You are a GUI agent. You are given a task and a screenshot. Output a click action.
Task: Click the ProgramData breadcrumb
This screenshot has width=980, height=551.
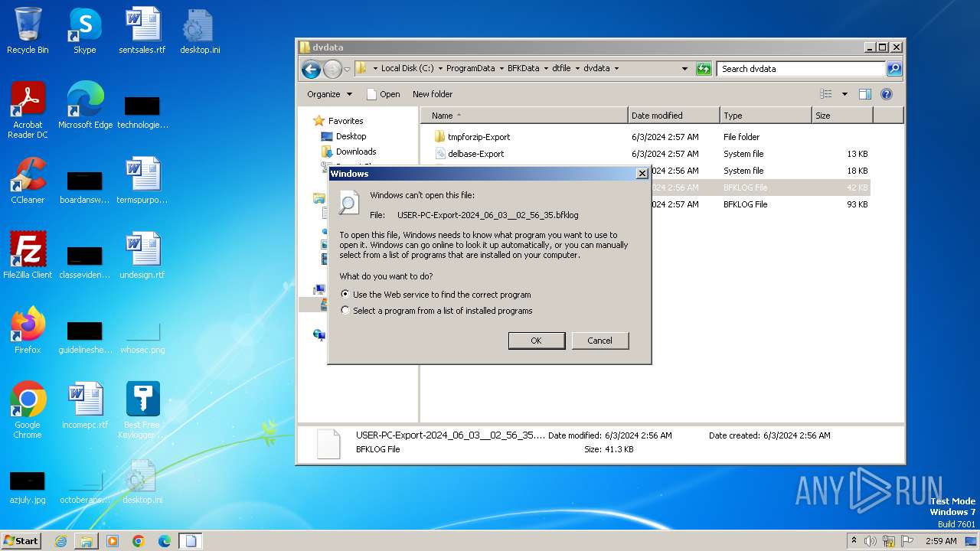coord(470,68)
